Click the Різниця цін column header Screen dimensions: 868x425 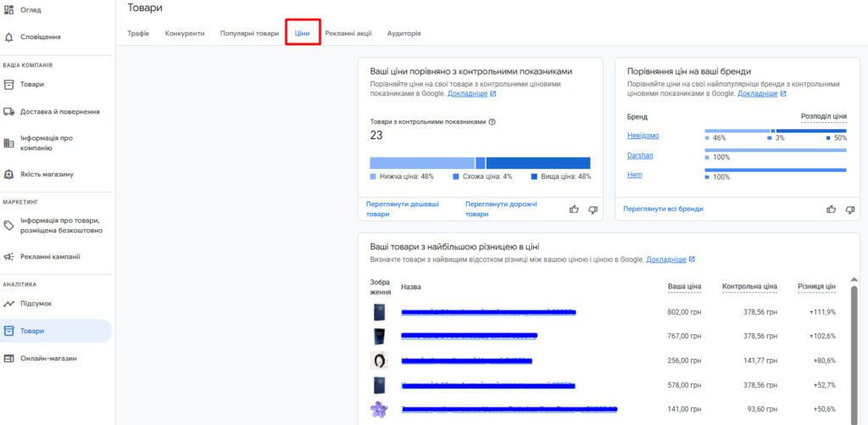pos(816,287)
